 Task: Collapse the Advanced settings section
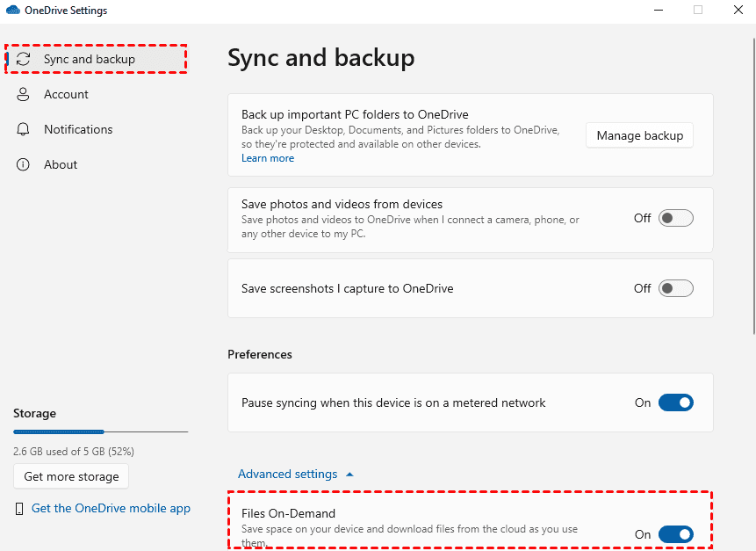point(288,475)
